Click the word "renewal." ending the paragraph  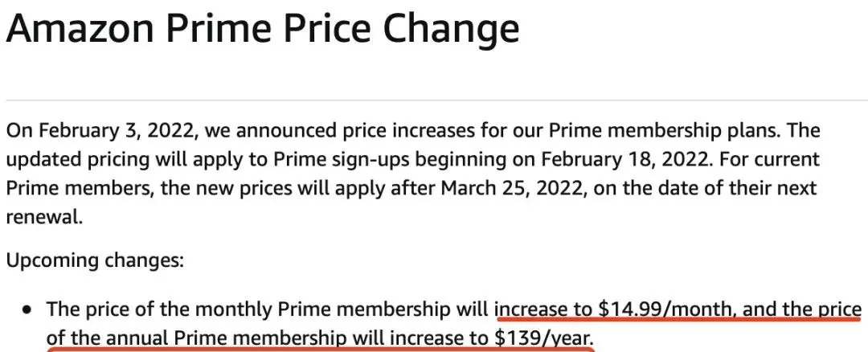[44, 217]
